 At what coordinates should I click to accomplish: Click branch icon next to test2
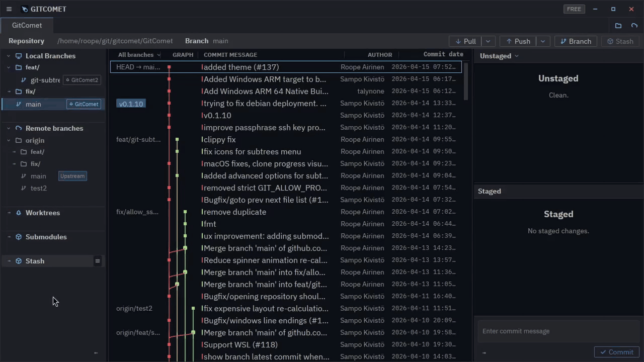24,188
